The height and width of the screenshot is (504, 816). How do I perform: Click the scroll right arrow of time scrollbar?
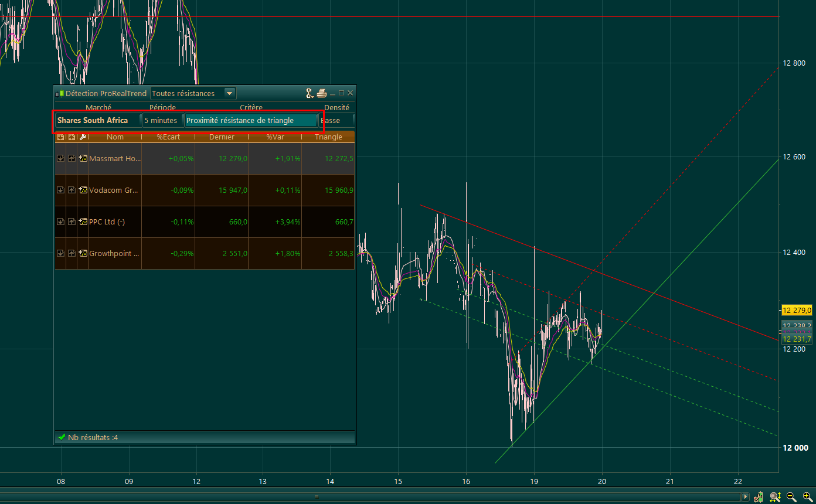[x=745, y=497]
